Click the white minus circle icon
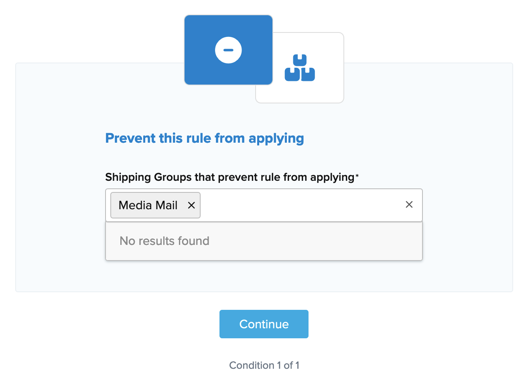This screenshot has width=532, height=392. click(228, 50)
